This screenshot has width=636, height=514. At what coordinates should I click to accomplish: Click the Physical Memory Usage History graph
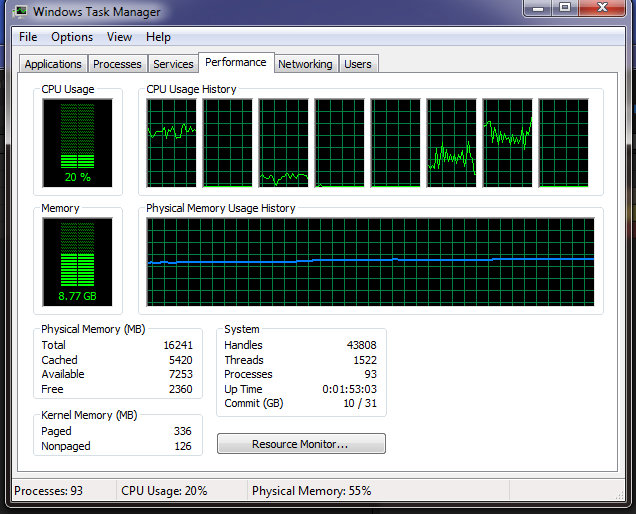coord(371,262)
